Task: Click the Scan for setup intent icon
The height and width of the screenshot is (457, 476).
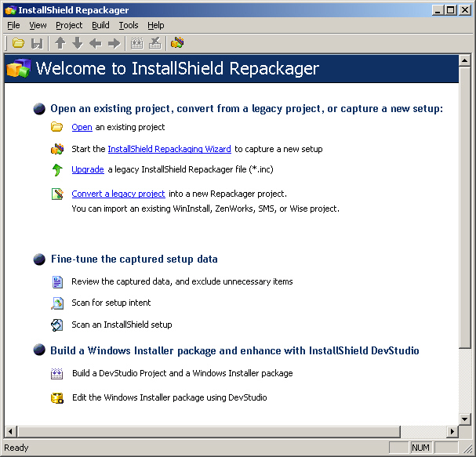Action: tap(56, 303)
